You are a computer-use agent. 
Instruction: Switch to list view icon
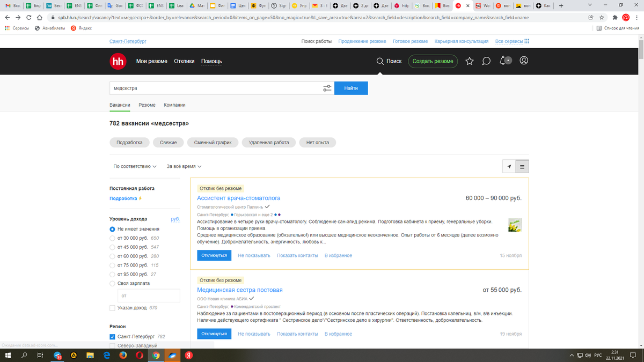coord(522,167)
